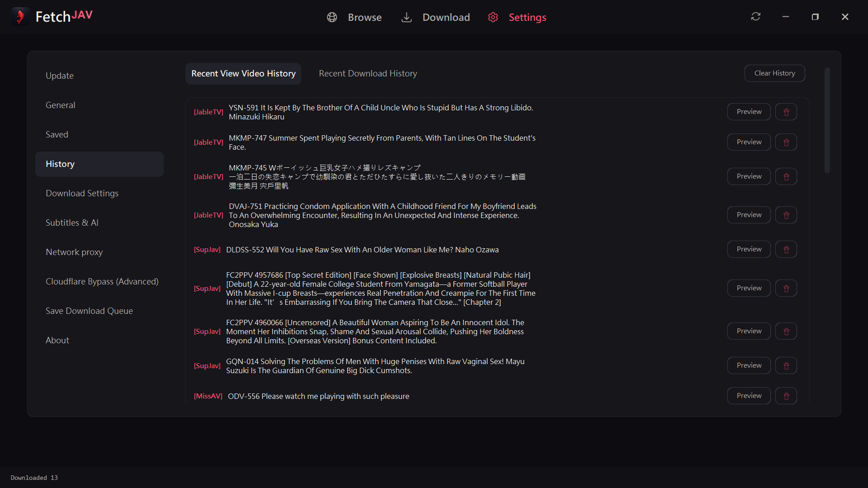Remove the MKMP-747 entry with trash icon
The width and height of the screenshot is (868, 488).
click(786, 142)
